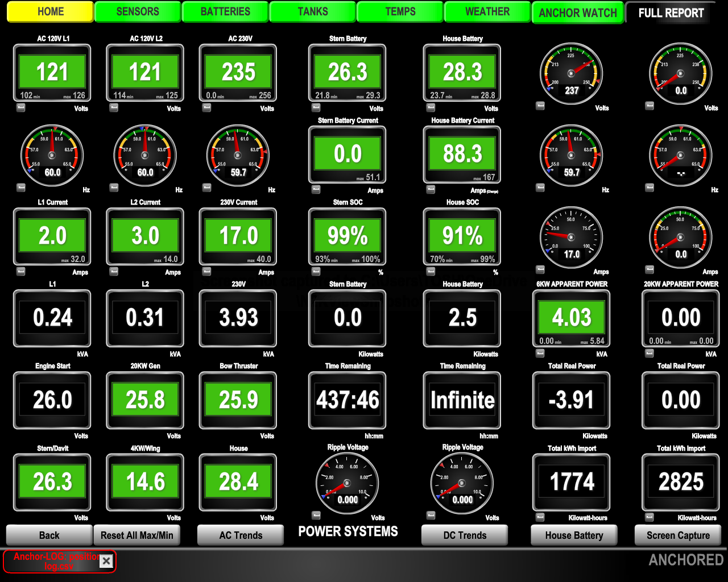
Task: Reset the 230V 59.7 Hz gauge
Action: [207, 187]
